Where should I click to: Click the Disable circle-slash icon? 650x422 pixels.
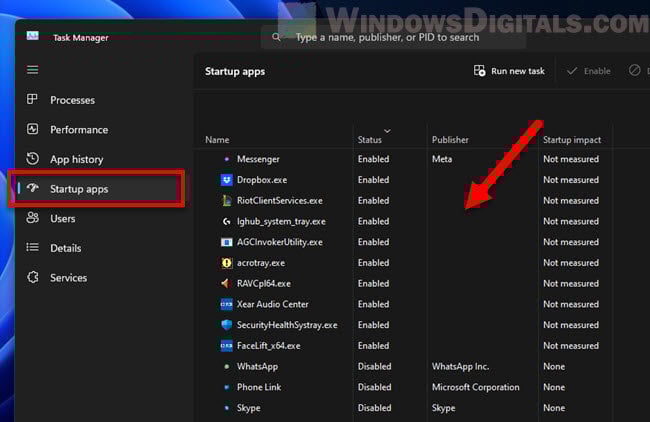(634, 70)
